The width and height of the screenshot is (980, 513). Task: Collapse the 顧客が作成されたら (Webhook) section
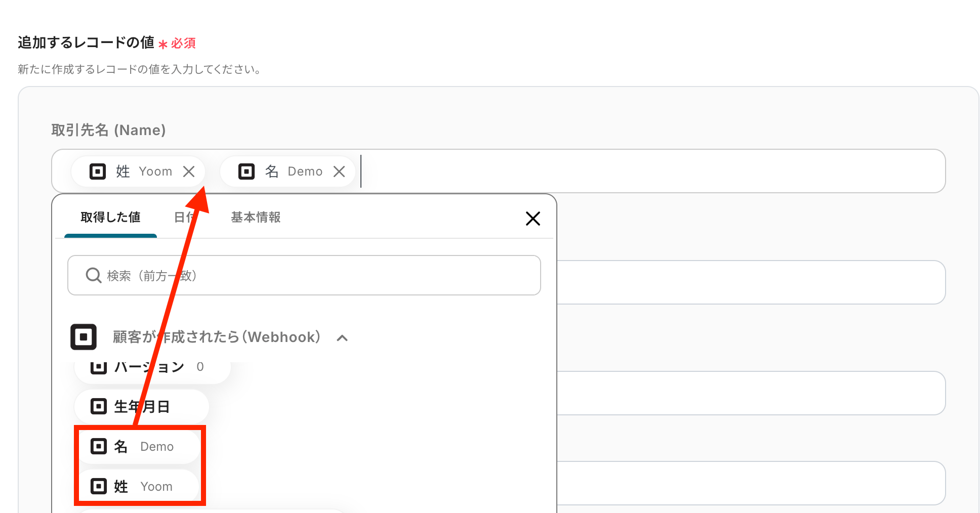click(342, 338)
